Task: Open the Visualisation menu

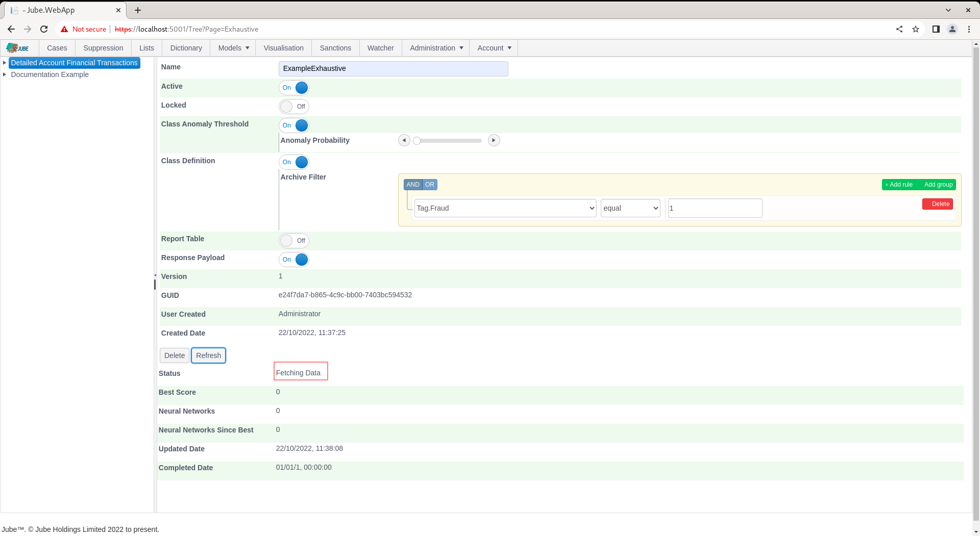Action: [284, 48]
